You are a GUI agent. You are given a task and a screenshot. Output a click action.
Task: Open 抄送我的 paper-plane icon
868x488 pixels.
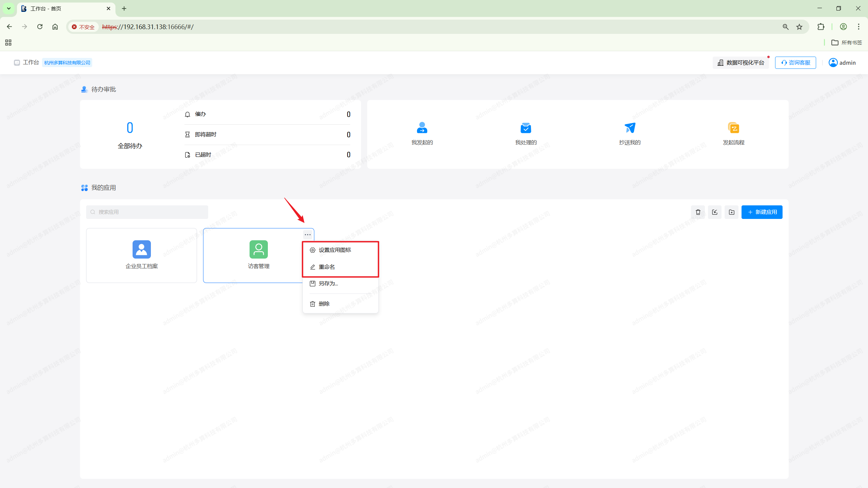coord(630,128)
